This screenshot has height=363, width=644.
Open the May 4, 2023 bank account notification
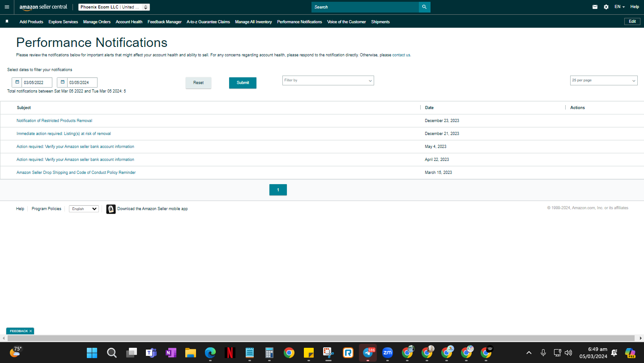tap(75, 147)
